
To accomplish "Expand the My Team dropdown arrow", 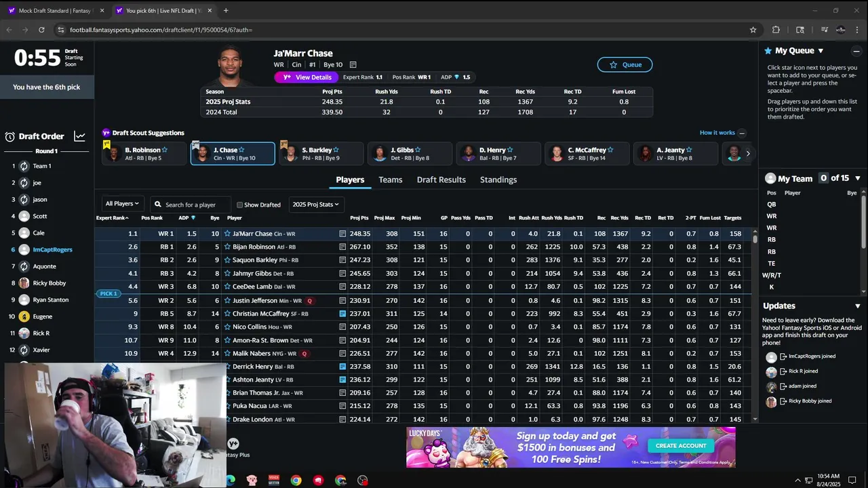I will coord(857,178).
